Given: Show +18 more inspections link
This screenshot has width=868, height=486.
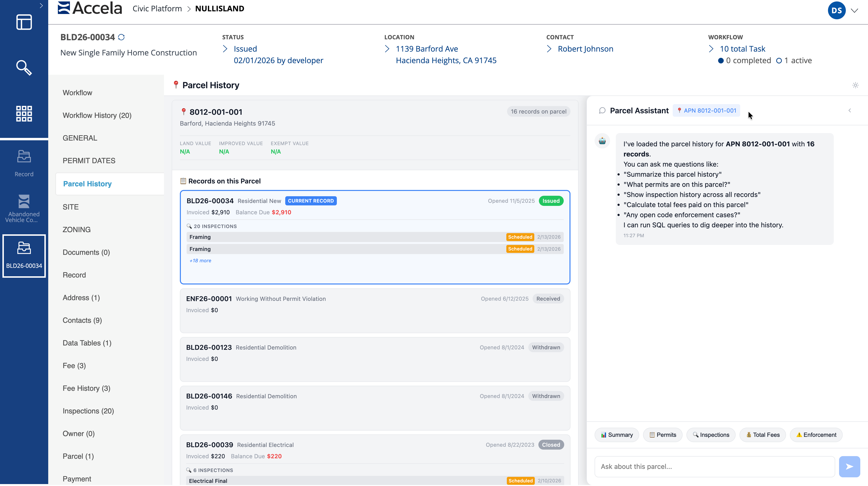Looking at the screenshot, I should coord(200,261).
